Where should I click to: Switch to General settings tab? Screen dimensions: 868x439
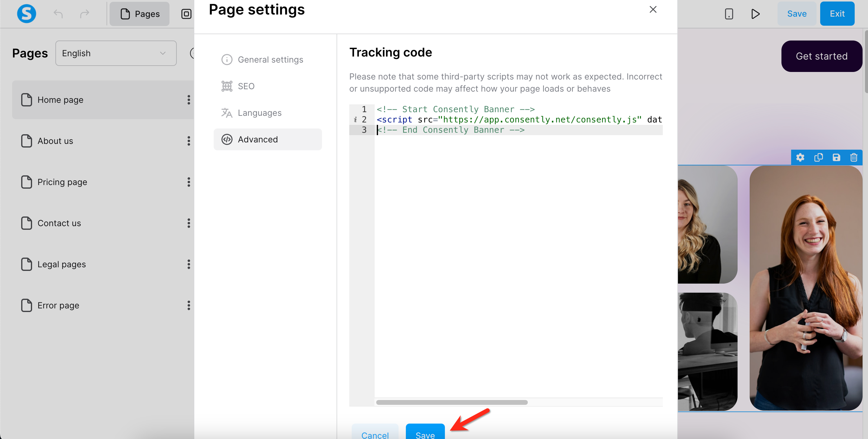point(270,60)
